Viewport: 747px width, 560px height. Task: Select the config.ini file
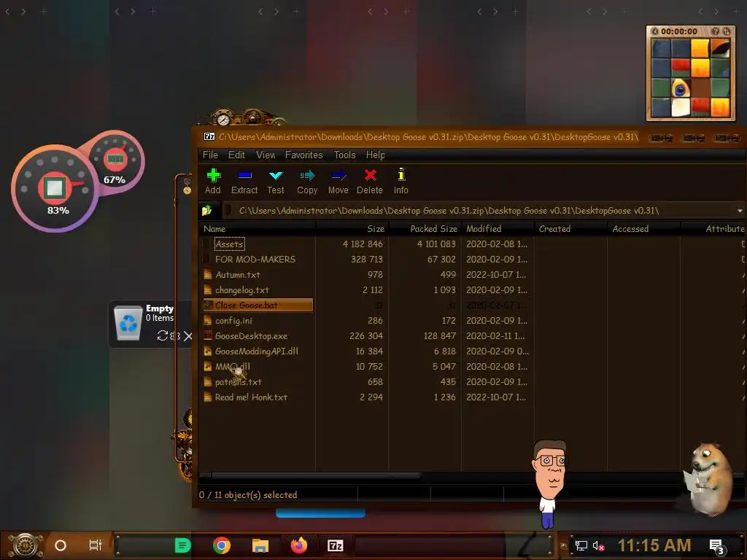tap(233, 321)
